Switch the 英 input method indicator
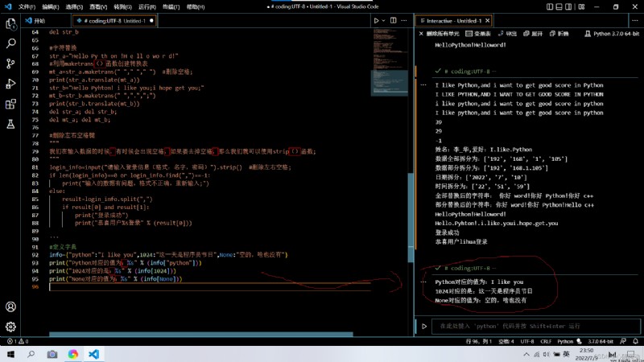The width and height of the screenshot is (644, 362). pos(567,354)
